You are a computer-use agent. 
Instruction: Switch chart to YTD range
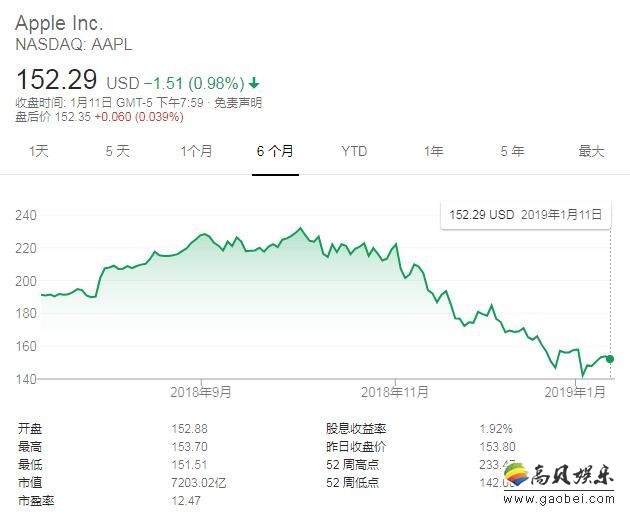tap(354, 151)
